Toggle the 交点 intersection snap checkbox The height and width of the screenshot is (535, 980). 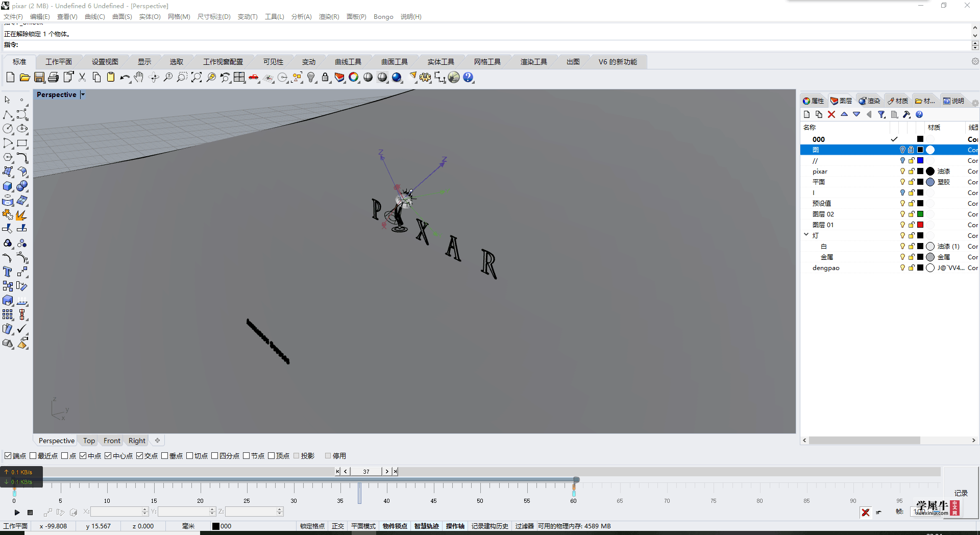tap(140, 456)
